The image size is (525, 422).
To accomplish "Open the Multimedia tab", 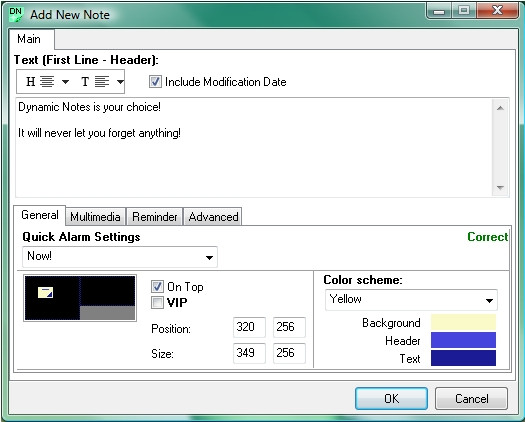I will point(95,217).
